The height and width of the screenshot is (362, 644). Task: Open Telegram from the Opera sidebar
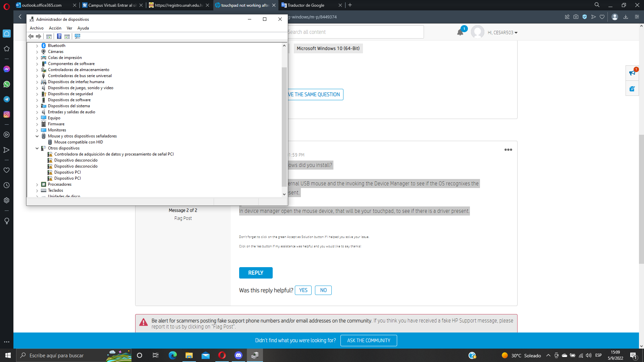click(6, 99)
